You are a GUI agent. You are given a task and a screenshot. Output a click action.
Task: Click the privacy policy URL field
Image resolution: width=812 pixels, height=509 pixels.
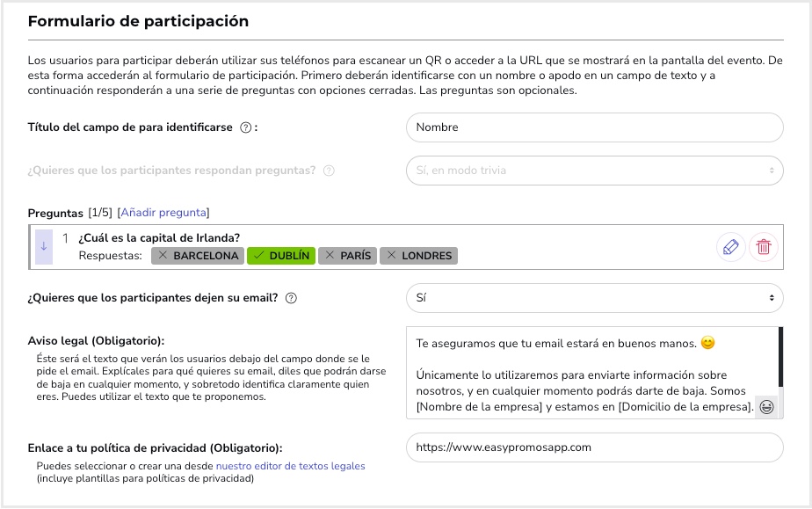[594, 447]
